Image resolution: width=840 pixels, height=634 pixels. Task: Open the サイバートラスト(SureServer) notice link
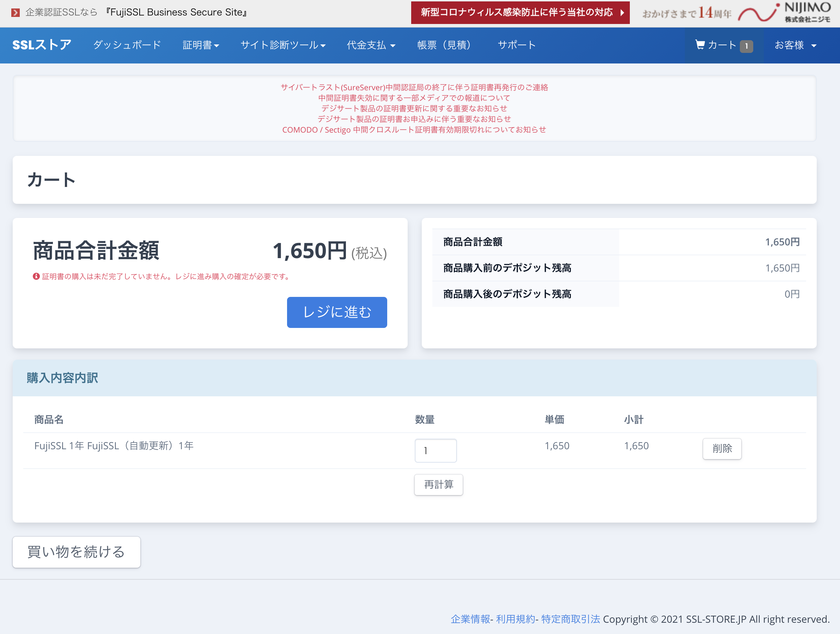(x=414, y=87)
